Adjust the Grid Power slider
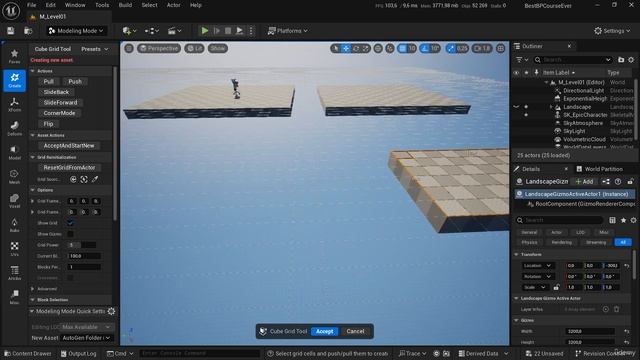640x360 pixels. tap(82, 245)
